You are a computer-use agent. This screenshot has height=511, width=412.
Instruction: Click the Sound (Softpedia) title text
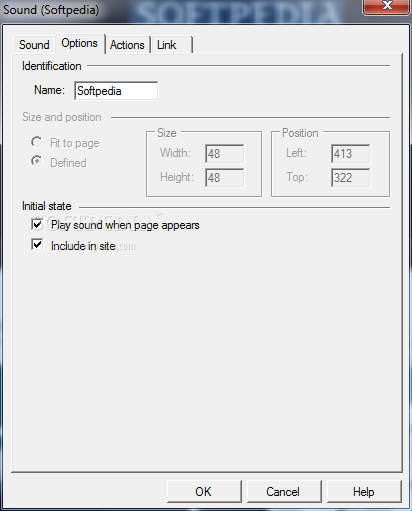click(51, 10)
